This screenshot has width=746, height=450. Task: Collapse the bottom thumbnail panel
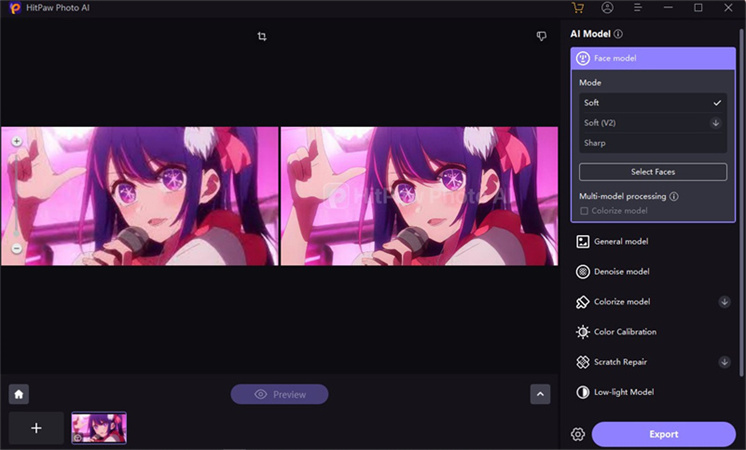coord(540,394)
